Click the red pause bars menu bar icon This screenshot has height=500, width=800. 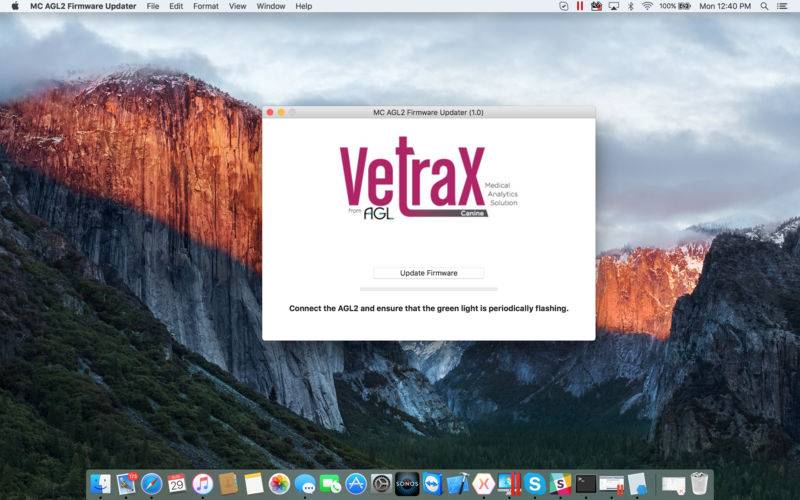[x=580, y=6]
